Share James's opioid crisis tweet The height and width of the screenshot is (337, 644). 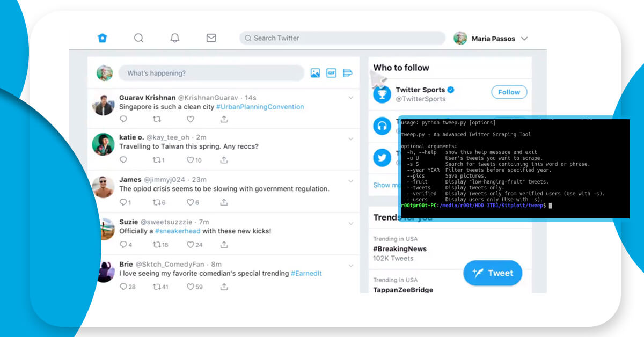tap(224, 202)
